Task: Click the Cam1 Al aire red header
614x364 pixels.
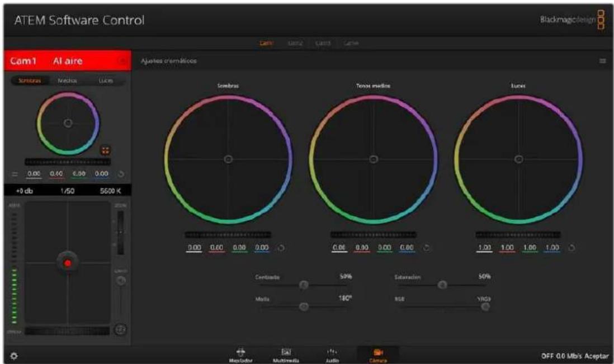Action: pos(67,60)
